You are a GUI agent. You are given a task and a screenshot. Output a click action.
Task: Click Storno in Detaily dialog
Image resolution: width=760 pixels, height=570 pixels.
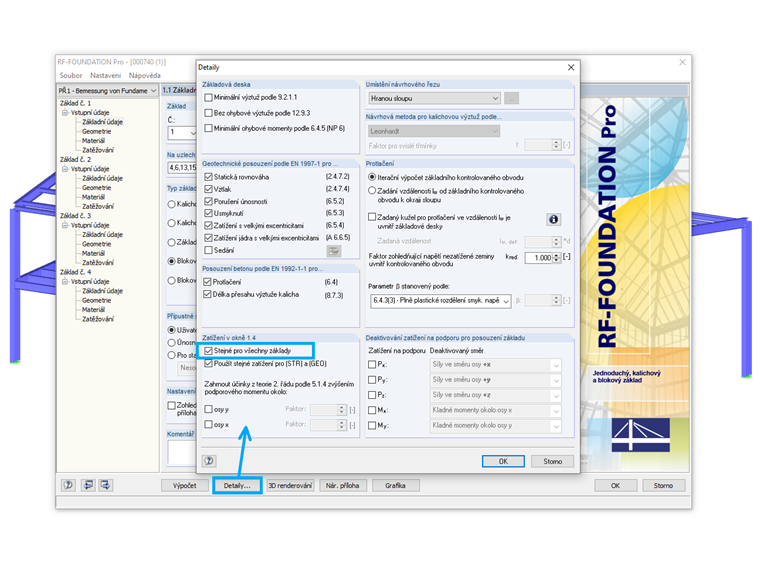[553, 461]
